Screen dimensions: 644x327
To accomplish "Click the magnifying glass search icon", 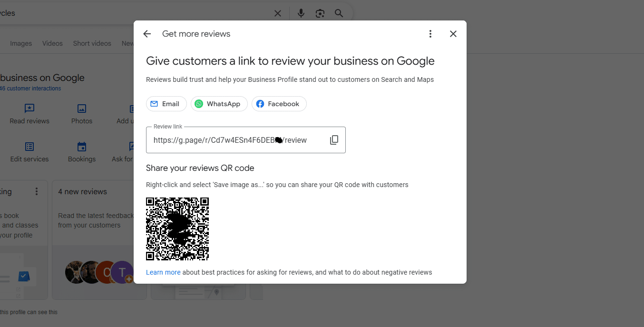I will (x=339, y=13).
